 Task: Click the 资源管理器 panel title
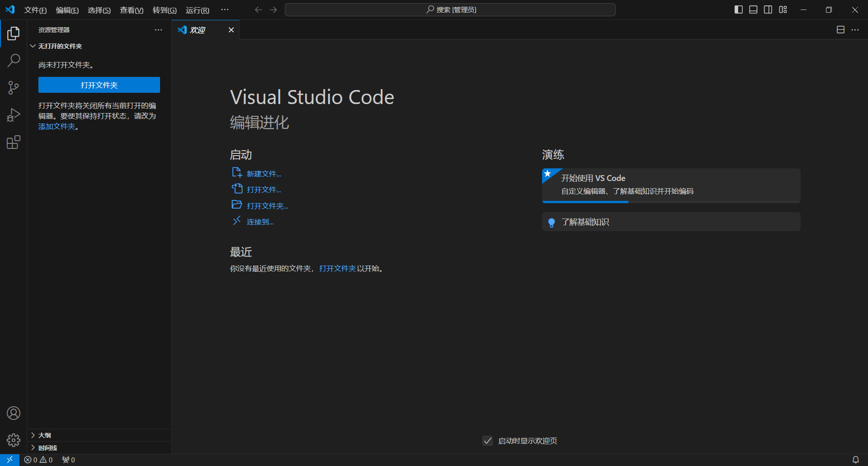[54, 30]
